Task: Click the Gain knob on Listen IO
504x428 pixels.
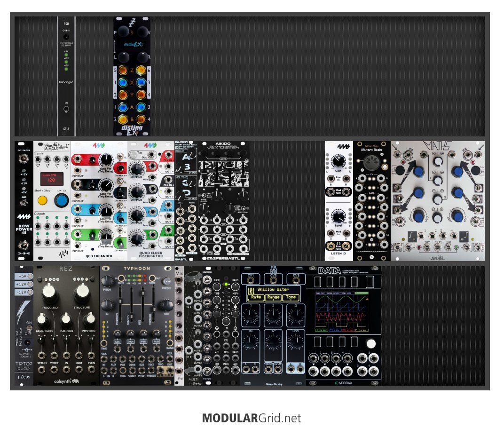Action: tap(338, 160)
